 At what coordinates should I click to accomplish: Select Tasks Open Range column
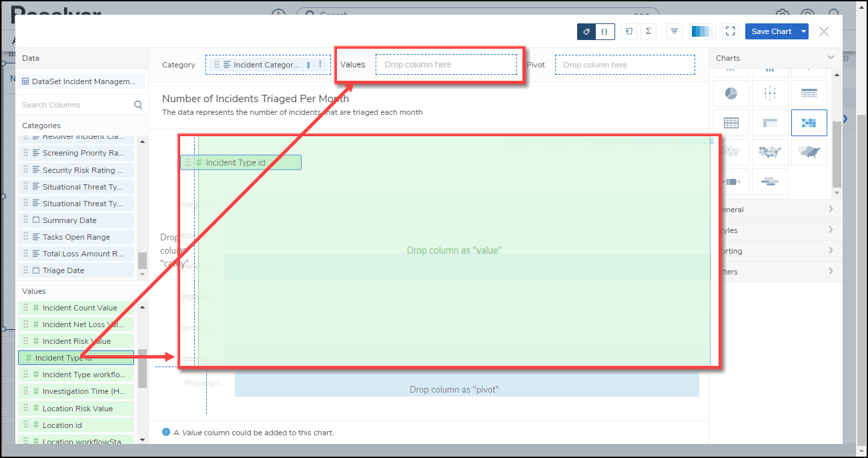(76, 237)
